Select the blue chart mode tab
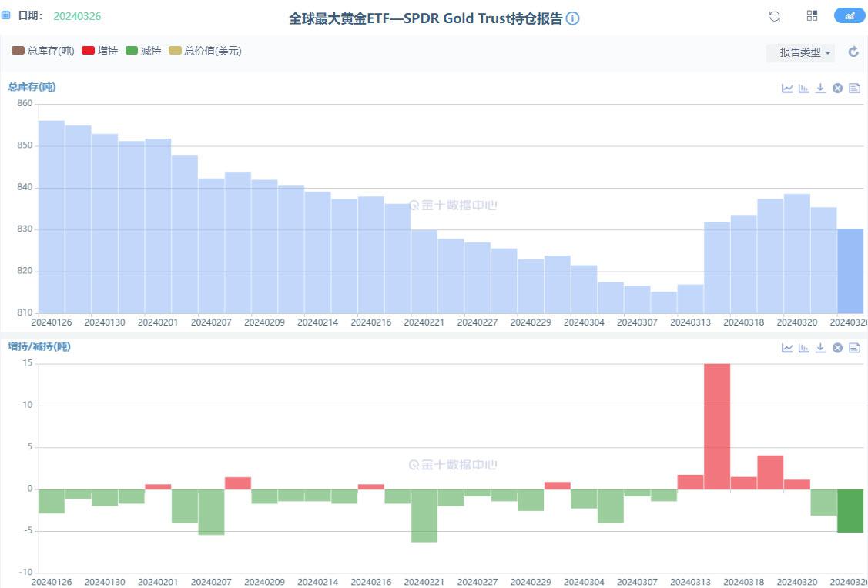Viewport: 868px width, 588px height. coord(850,15)
